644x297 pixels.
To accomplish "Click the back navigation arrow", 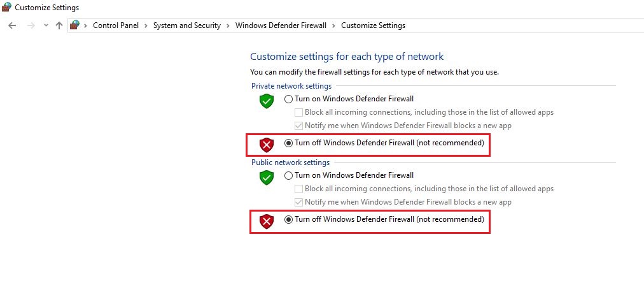I will 12,25.
